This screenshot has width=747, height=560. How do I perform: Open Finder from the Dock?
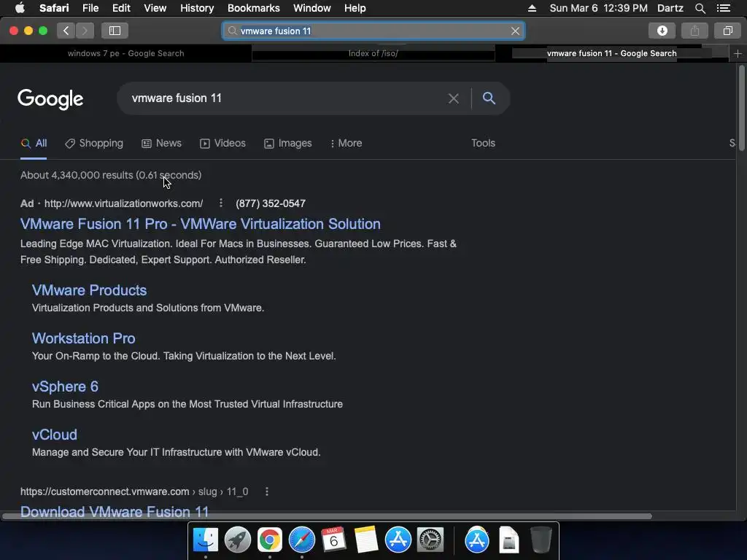coord(205,540)
